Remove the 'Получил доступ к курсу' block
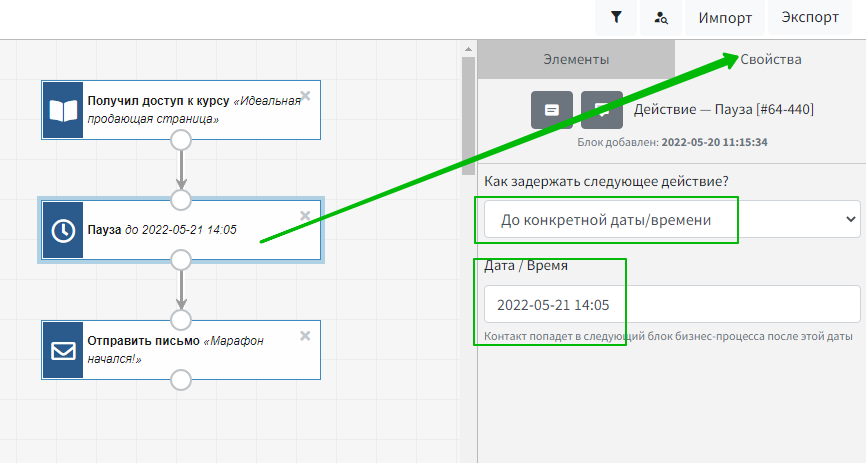Image resolution: width=866 pixels, height=463 pixels. pos(306,96)
